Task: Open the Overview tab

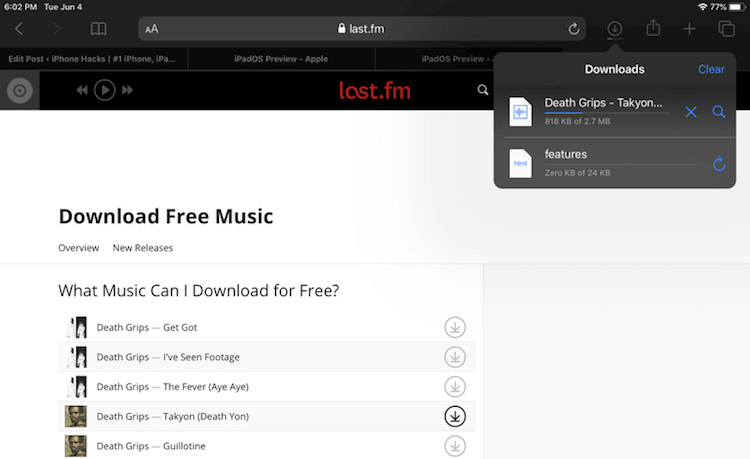Action: click(x=78, y=248)
